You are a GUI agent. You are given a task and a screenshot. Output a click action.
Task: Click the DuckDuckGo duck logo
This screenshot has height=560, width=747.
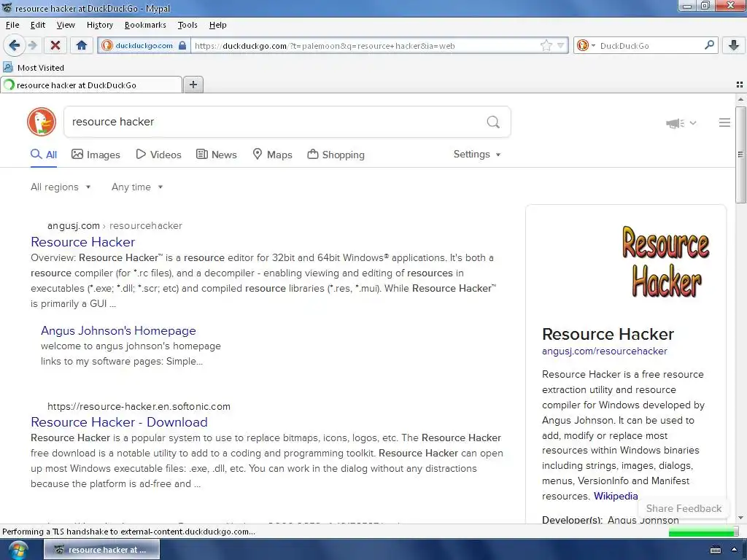point(42,122)
